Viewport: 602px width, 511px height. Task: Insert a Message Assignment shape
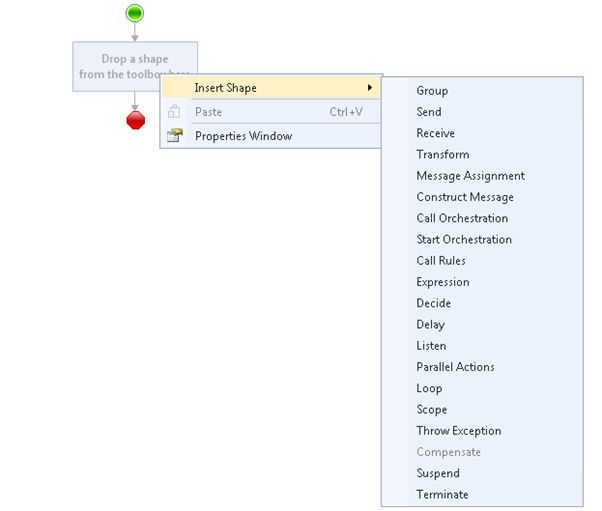tap(470, 176)
